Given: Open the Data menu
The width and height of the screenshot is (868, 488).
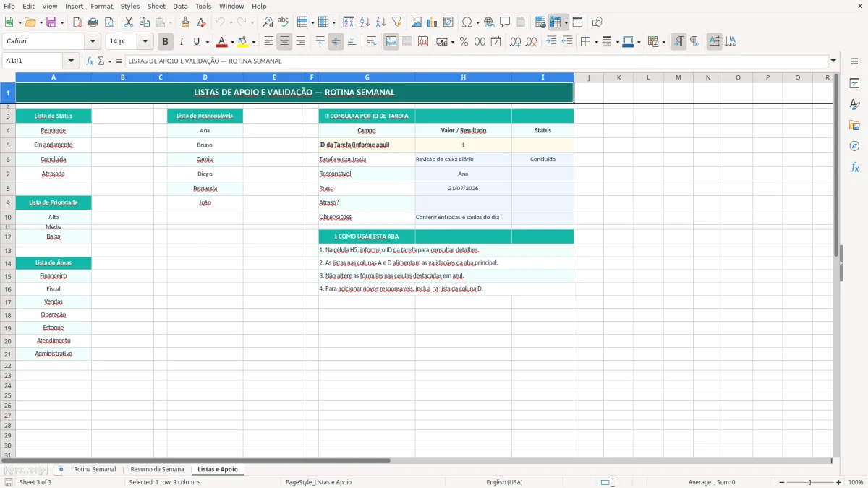Looking at the screenshot, I should tap(180, 6).
